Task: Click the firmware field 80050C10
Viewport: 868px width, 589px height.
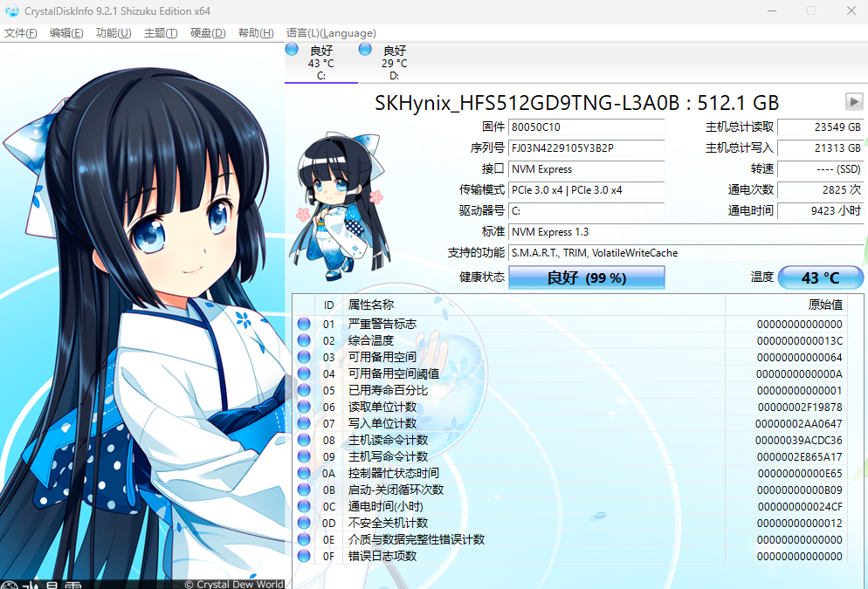Action: tap(586, 127)
